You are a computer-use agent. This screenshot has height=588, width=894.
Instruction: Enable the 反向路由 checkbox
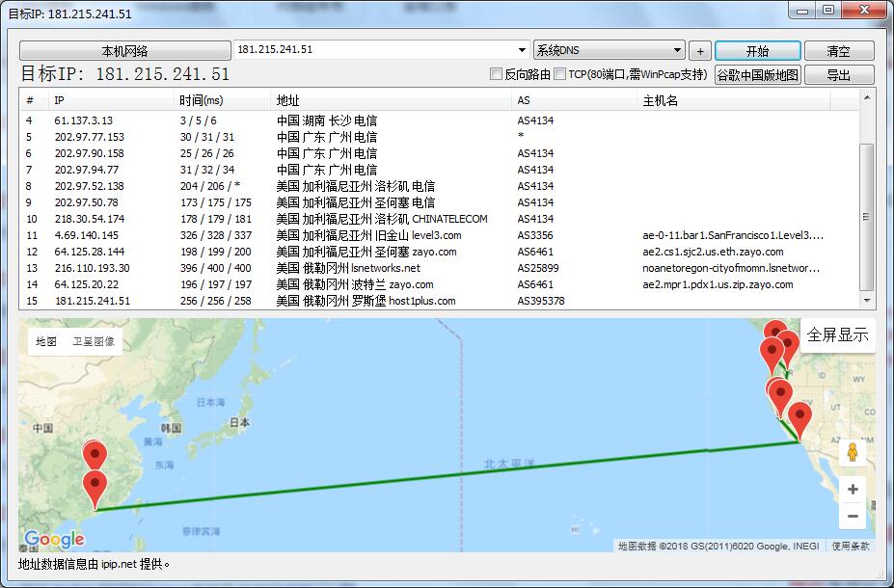coord(497,74)
